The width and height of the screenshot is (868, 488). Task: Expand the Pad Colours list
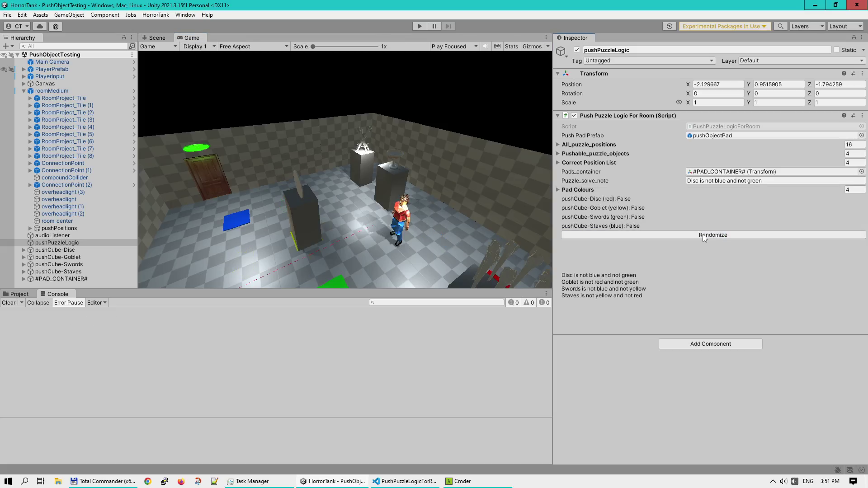(x=558, y=190)
